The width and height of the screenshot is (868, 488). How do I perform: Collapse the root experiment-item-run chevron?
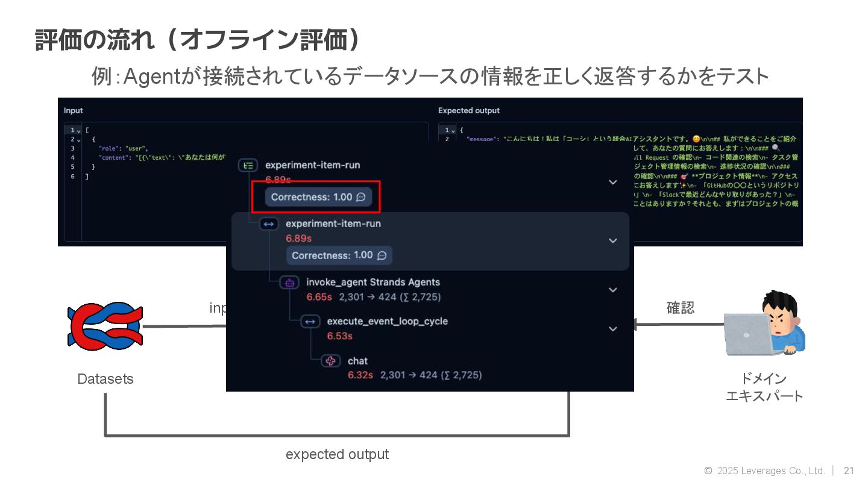(613, 182)
